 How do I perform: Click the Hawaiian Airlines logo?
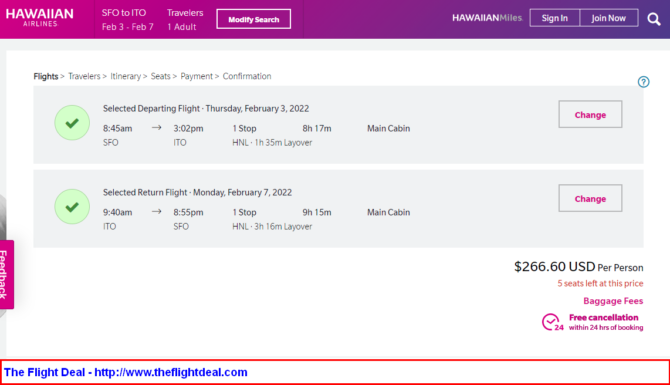click(x=40, y=18)
